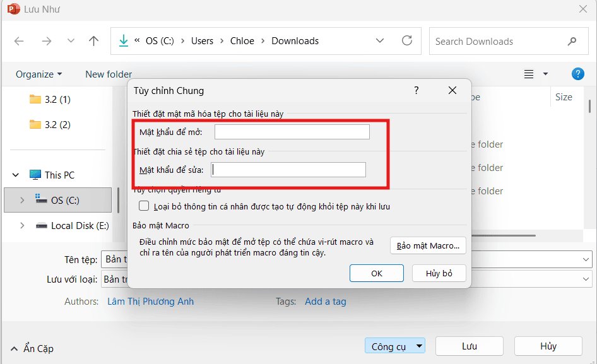Click the Up folder arrow icon

(94, 41)
